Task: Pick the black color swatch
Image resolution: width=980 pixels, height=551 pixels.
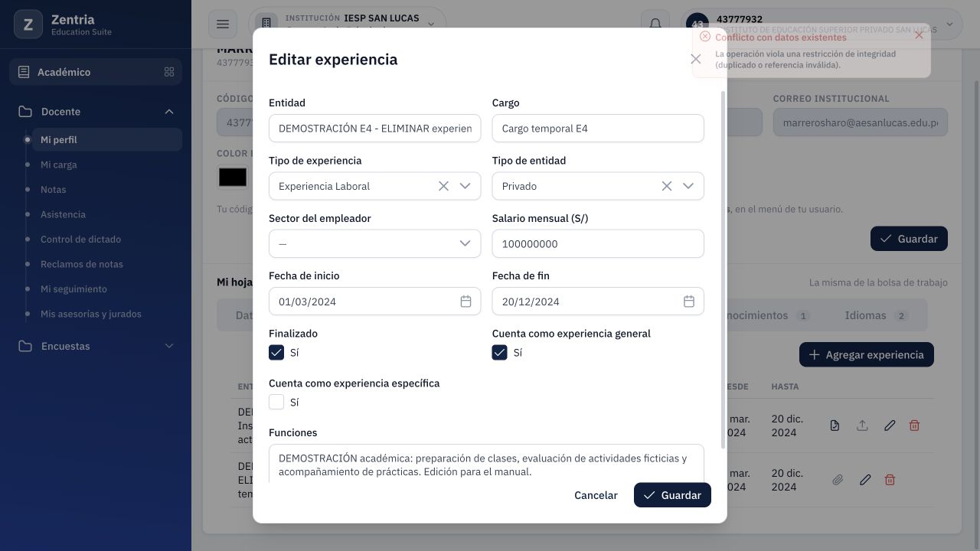Action: coord(233,178)
